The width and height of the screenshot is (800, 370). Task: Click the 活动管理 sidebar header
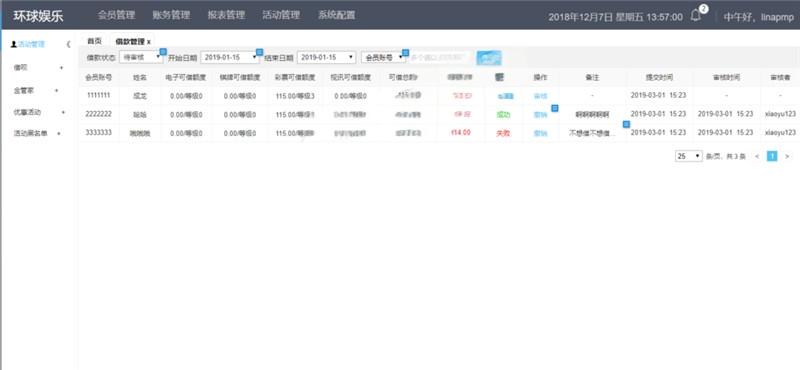click(28, 44)
